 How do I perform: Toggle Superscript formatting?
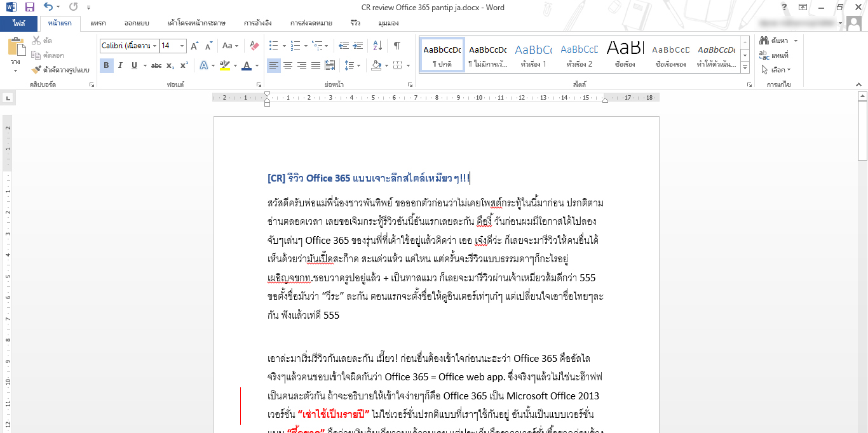tap(184, 65)
